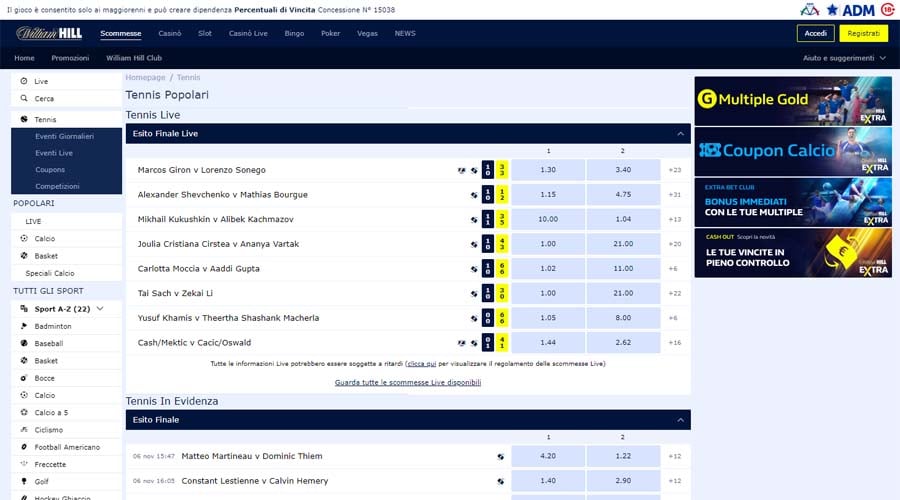This screenshot has height=500, width=900.
Task: Bet 4.20 on Matteo Martineau
Action: [x=548, y=456]
